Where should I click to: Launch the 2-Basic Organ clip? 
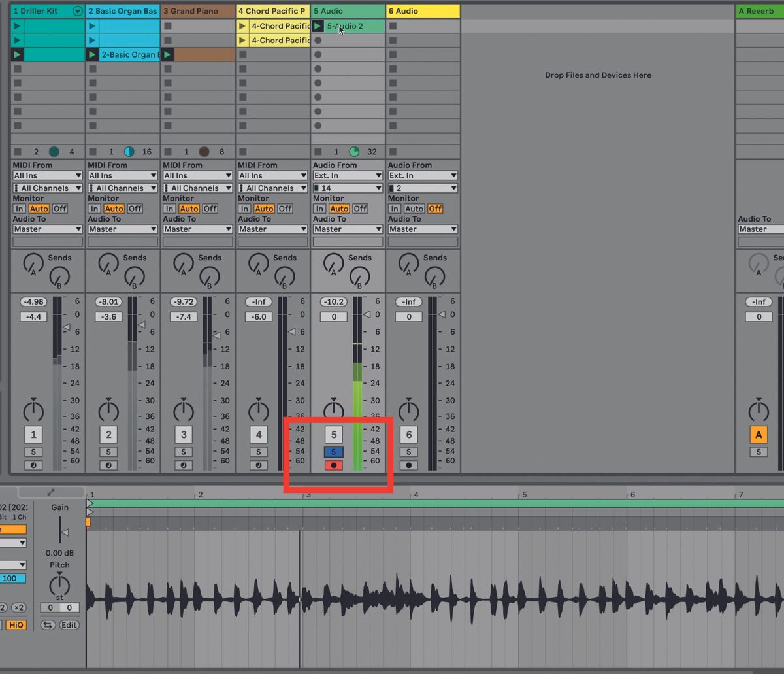point(93,54)
